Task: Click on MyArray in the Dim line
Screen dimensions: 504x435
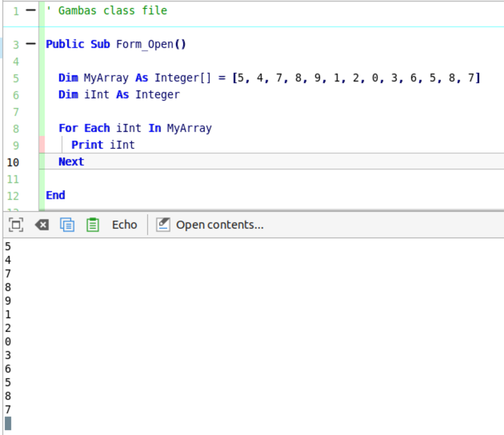Action: tap(106, 78)
